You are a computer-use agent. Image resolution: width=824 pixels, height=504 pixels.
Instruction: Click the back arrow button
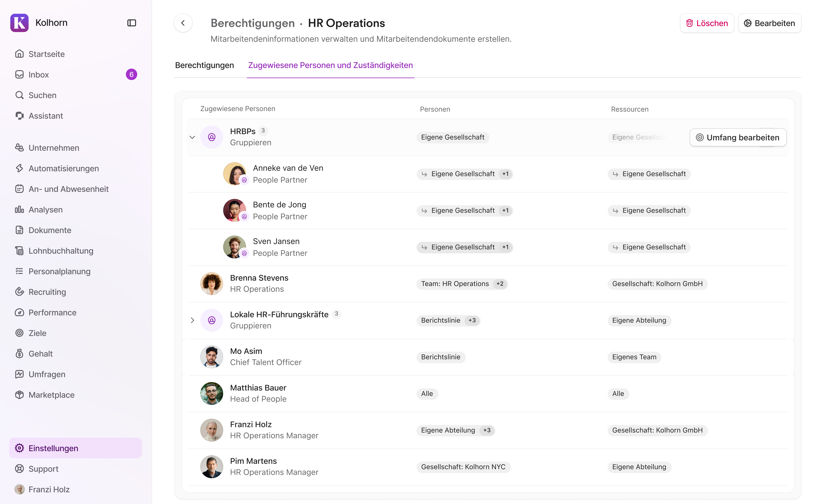pos(183,23)
